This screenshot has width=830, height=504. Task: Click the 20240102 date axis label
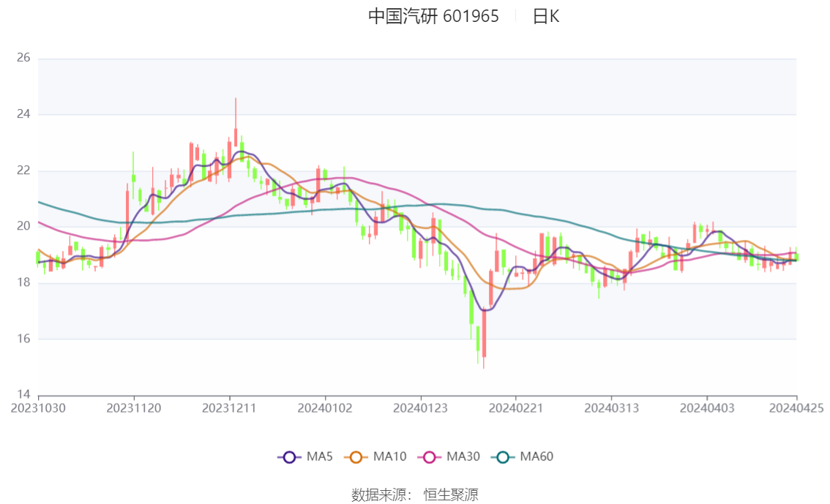tap(325, 408)
